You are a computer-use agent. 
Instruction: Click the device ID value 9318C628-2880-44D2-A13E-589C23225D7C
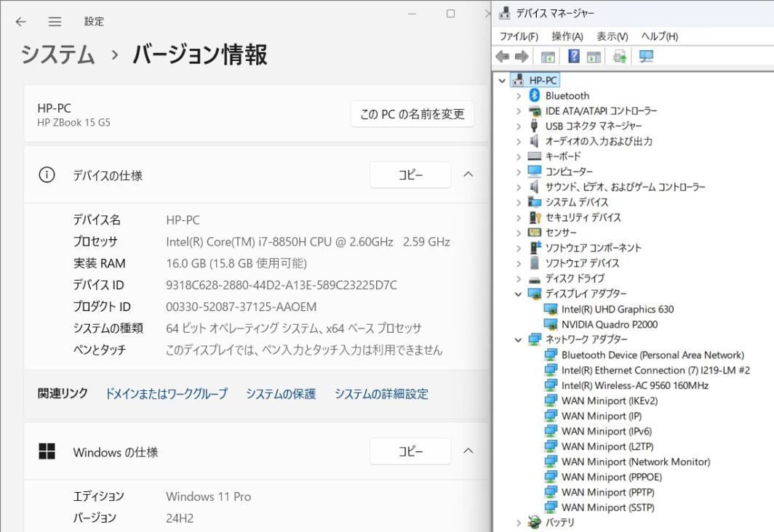click(x=282, y=285)
